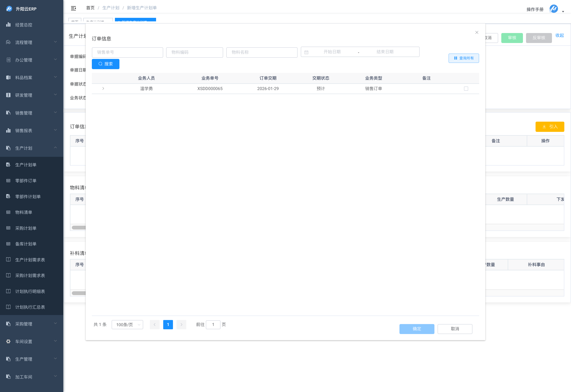This screenshot has width=571, height=392.
Task: Click the 生产计划单 sidebar icon
Action: coord(8,165)
